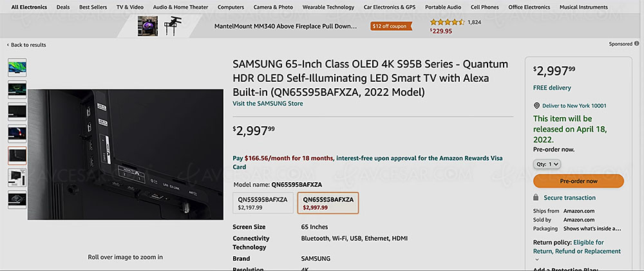Click the $12 off coupon badge
The image size is (644, 271).
(391, 26)
